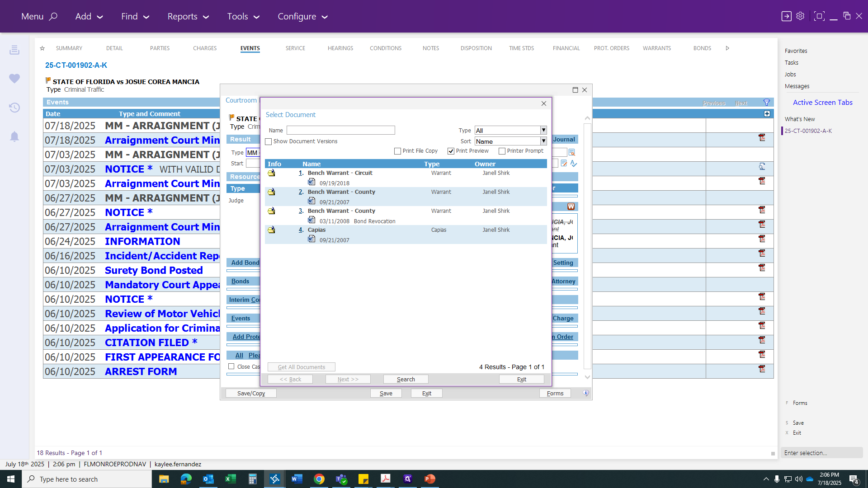Open Surety Bond Posted event link
Screen dimensions: 868x488
(x=154, y=270)
